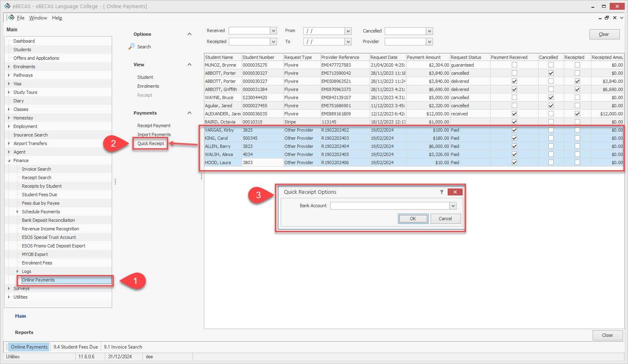
Task: Click Quick Receipt in Payments panel
Action: 151,143
